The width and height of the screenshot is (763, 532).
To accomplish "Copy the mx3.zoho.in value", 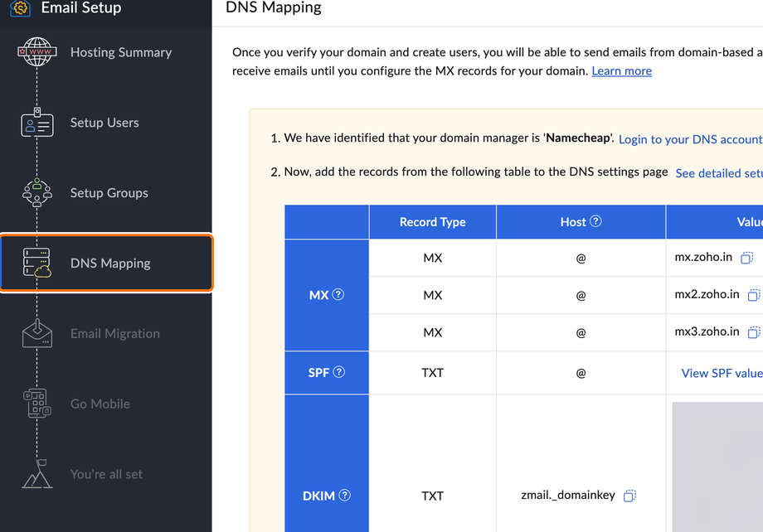I will click(754, 332).
